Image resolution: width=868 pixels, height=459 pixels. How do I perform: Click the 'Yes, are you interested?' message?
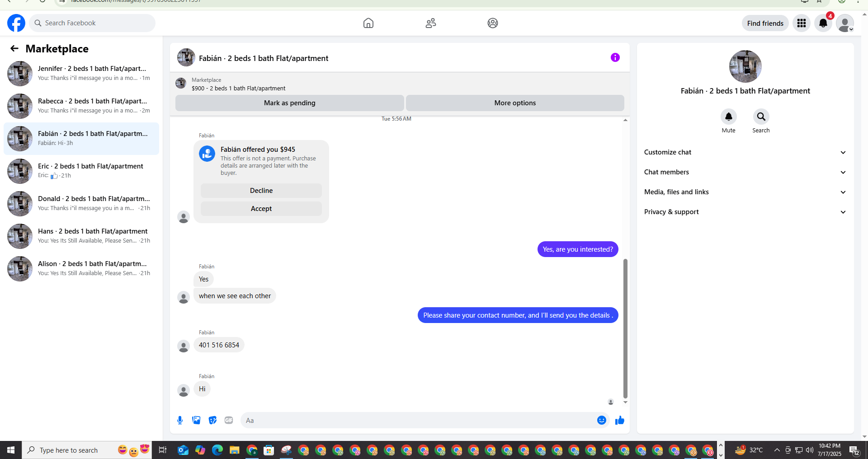[578, 249]
